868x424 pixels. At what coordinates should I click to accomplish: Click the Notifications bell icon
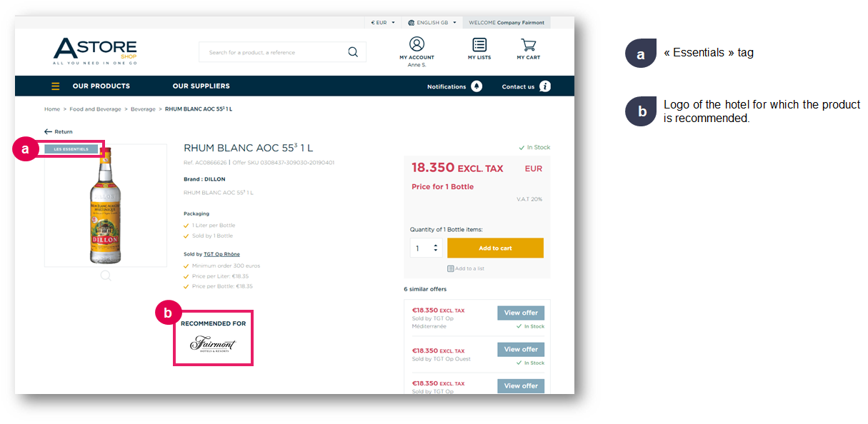[477, 86]
